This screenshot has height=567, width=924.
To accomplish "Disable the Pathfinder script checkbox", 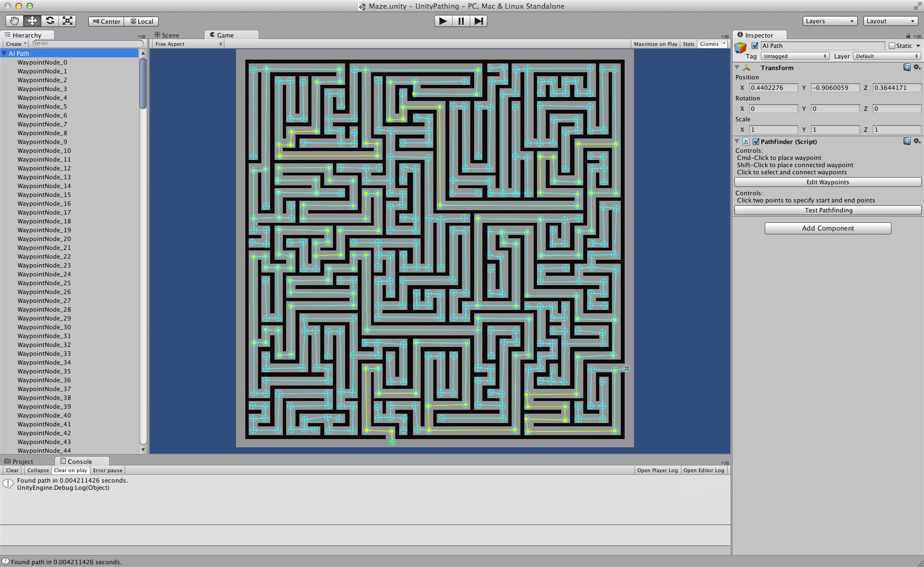I will pyautogui.click(x=756, y=142).
